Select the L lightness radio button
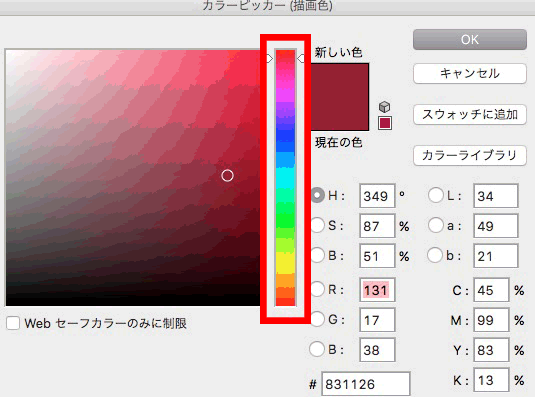The image size is (535, 397). pos(436,195)
